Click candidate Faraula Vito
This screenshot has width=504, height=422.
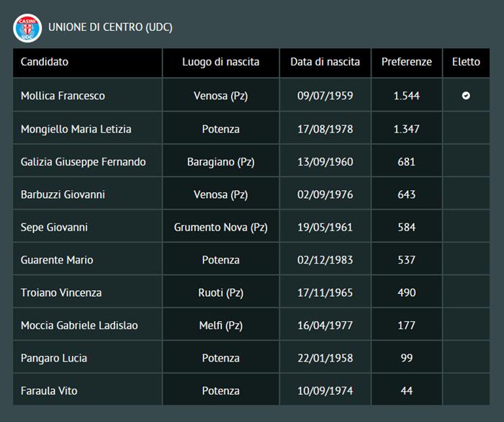(49, 391)
